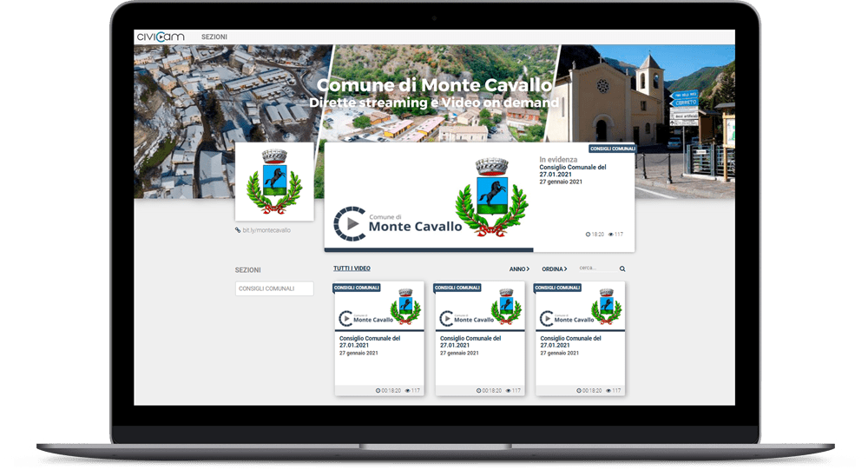Click CONSIGLI COMUNALI tag on second card
The width and height of the screenshot is (868, 470).
click(x=457, y=288)
